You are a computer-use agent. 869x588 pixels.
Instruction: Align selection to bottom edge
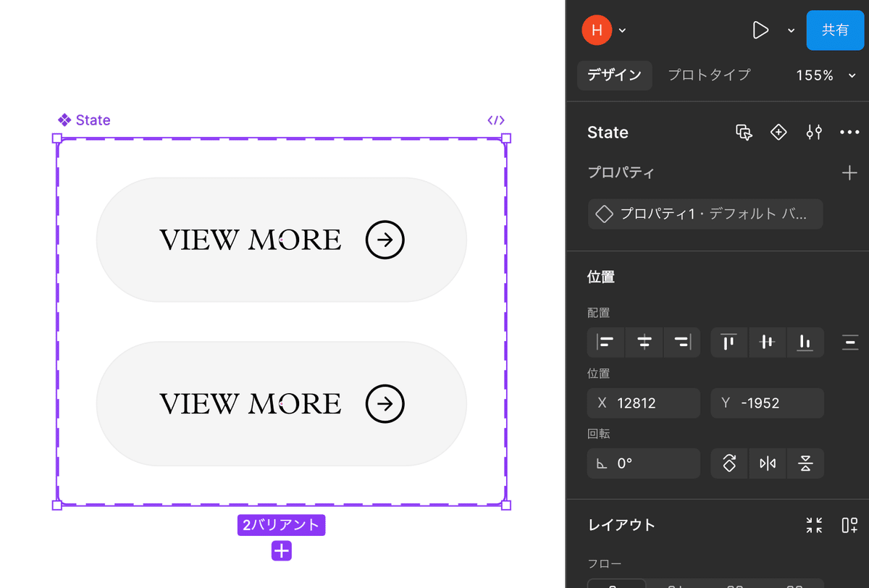[805, 343]
